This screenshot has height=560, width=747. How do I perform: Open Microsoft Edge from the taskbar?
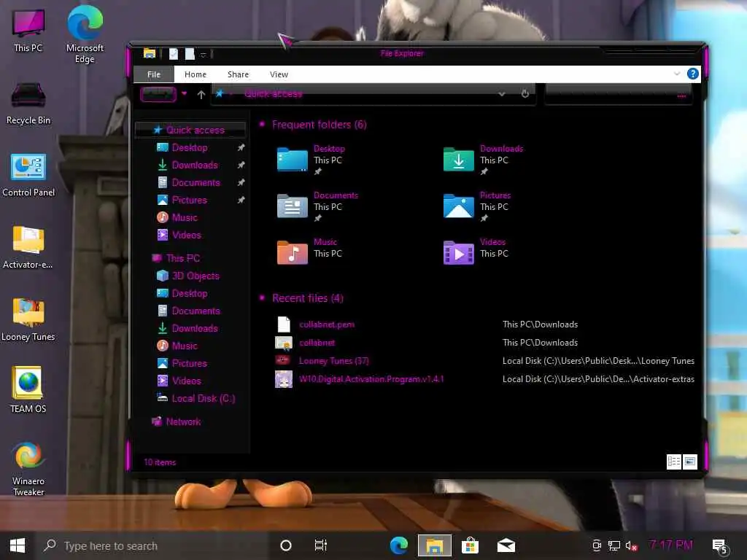pyautogui.click(x=399, y=545)
